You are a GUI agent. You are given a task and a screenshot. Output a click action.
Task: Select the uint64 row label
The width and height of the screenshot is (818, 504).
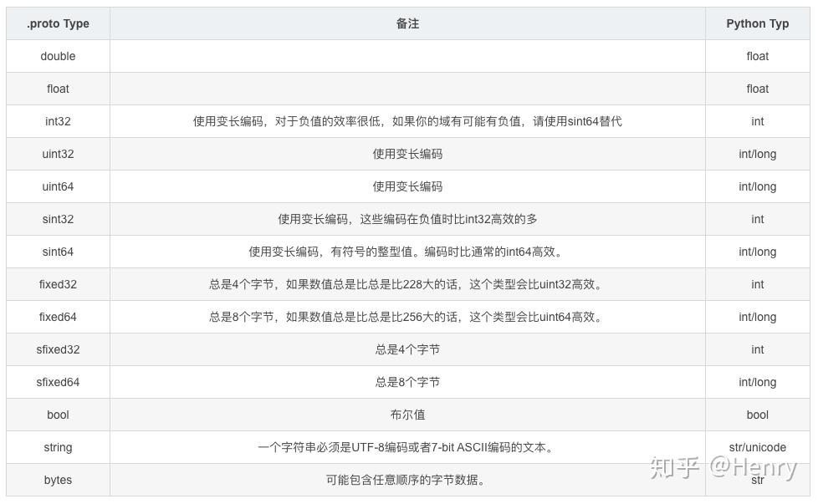click(x=57, y=186)
